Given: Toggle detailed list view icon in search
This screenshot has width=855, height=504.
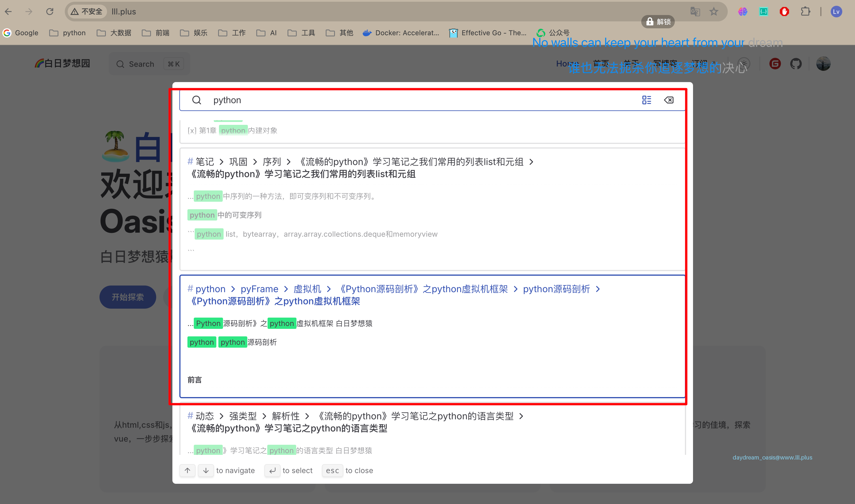Looking at the screenshot, I should pyautogui.click(x=646, y=100).
